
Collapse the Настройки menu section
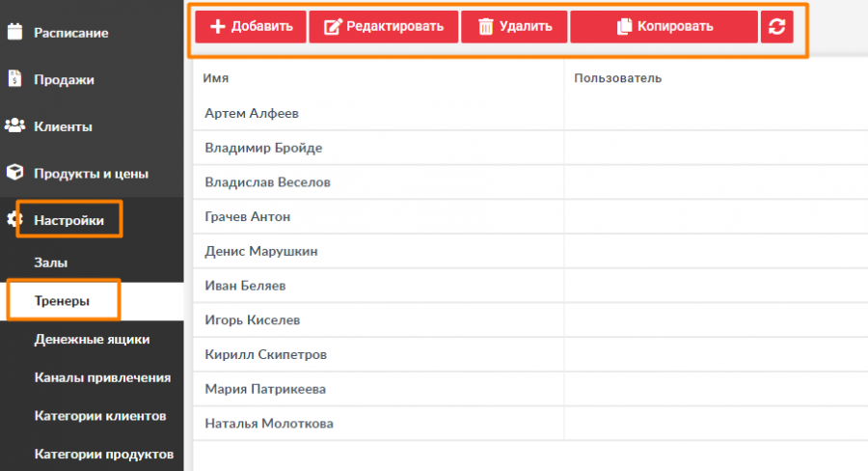click(x=69, y=220)
